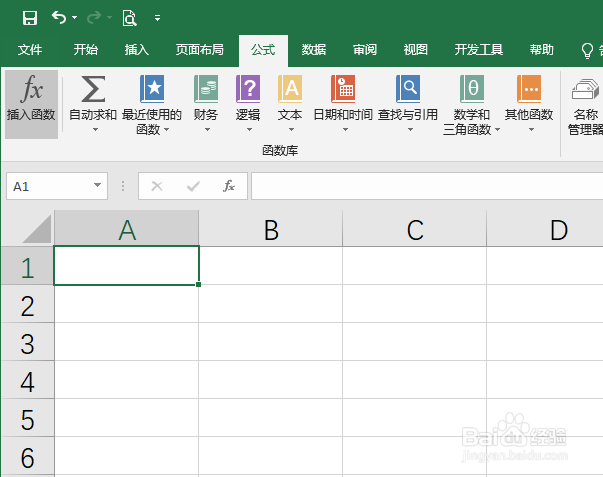Select column B header
This screenshot has width=603, height=477.
coord(270,230)
